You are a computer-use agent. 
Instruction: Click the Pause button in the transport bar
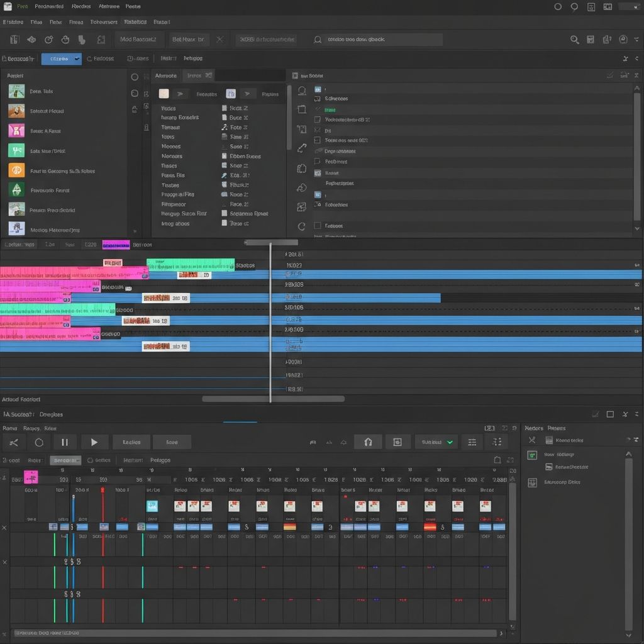tap(64, 442)
